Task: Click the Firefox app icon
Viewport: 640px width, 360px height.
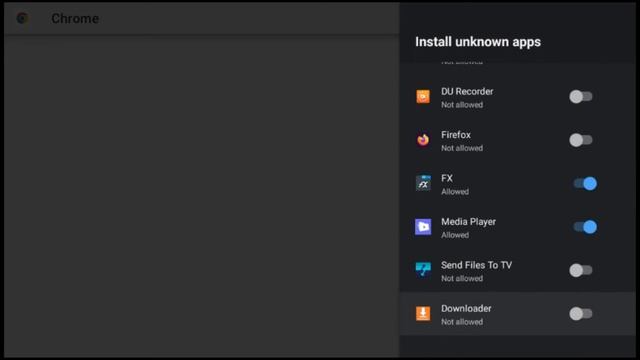Action: (x=423, y=140)
